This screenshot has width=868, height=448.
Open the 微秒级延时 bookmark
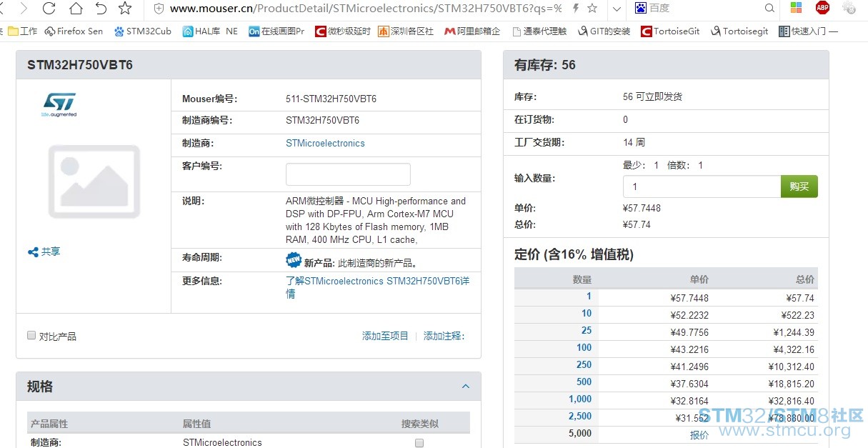pos(343,31)
